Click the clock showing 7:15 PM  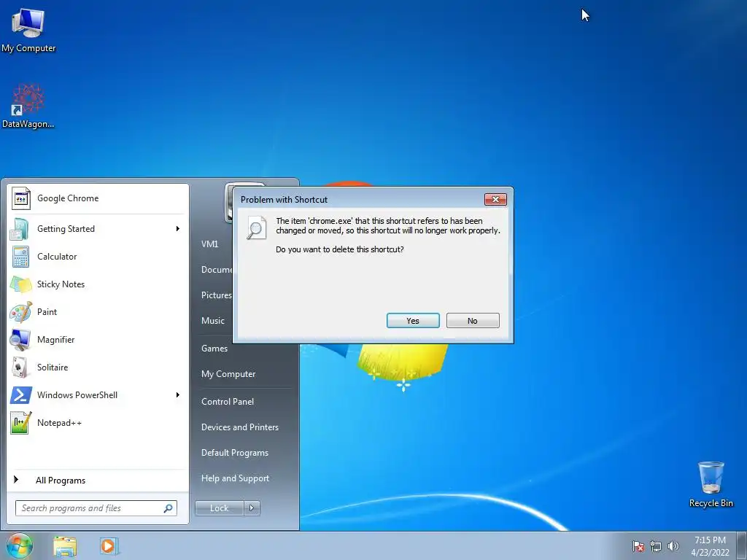point(710,540)
